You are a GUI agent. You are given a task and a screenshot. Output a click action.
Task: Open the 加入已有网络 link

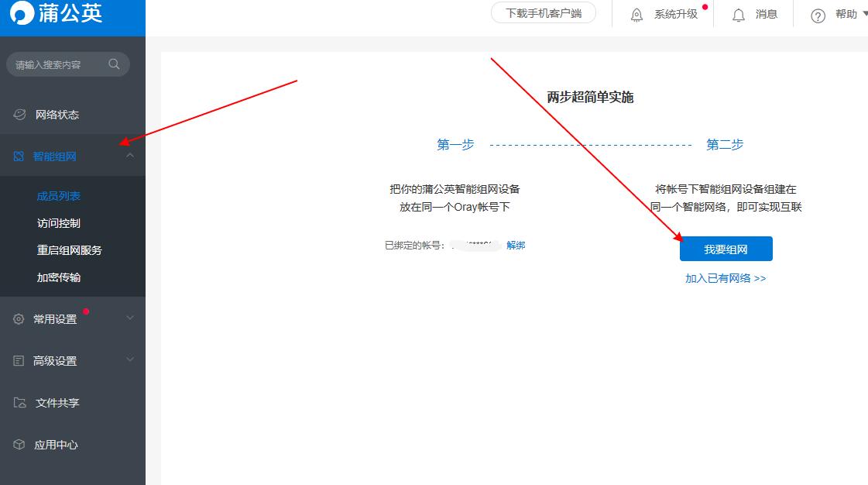726,277
